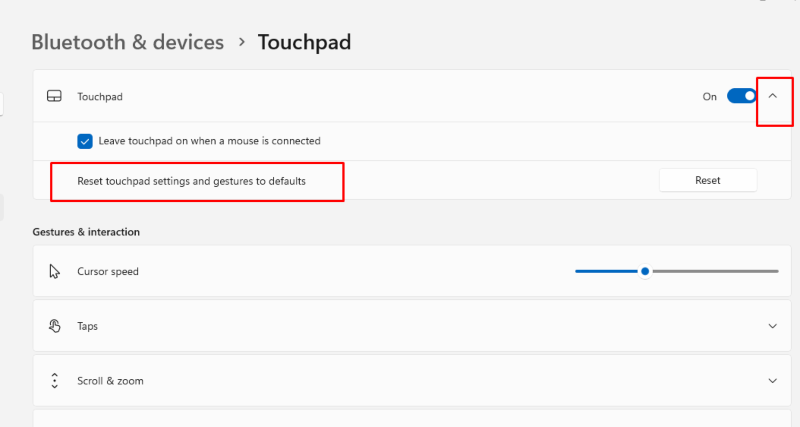Click the touchpad device icon
Viewport: 800px width, 427px height.
54,96
